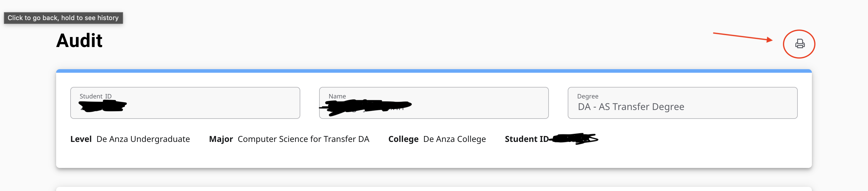Click the redacted Student ID value in details row
The image size is (868, 191).
point(573,139)
